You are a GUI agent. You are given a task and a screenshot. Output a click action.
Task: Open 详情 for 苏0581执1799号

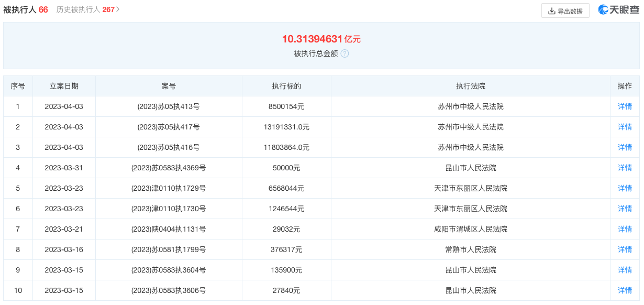tap(625, 249)
